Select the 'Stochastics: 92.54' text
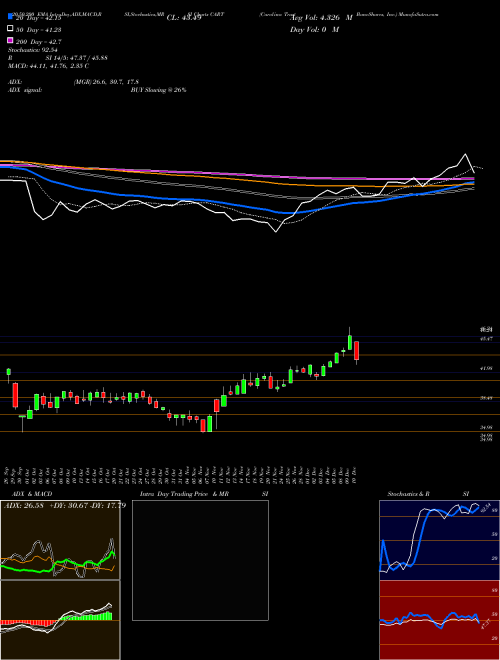Viewport: 500px width, 660px height. [33, 50]
